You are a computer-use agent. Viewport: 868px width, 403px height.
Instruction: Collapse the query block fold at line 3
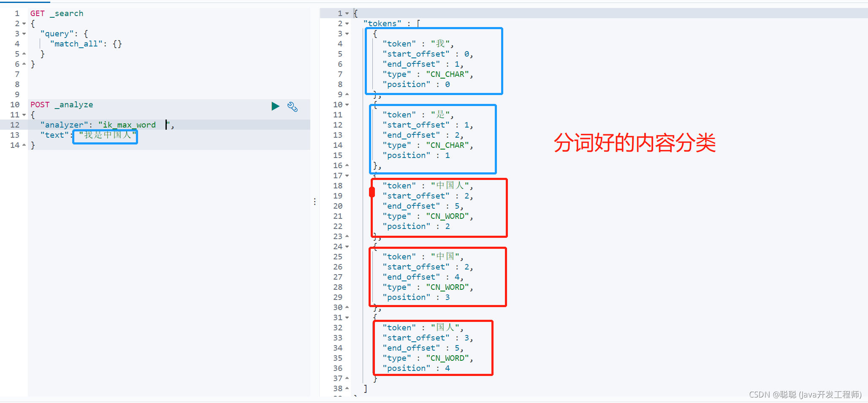coord(24,34)
